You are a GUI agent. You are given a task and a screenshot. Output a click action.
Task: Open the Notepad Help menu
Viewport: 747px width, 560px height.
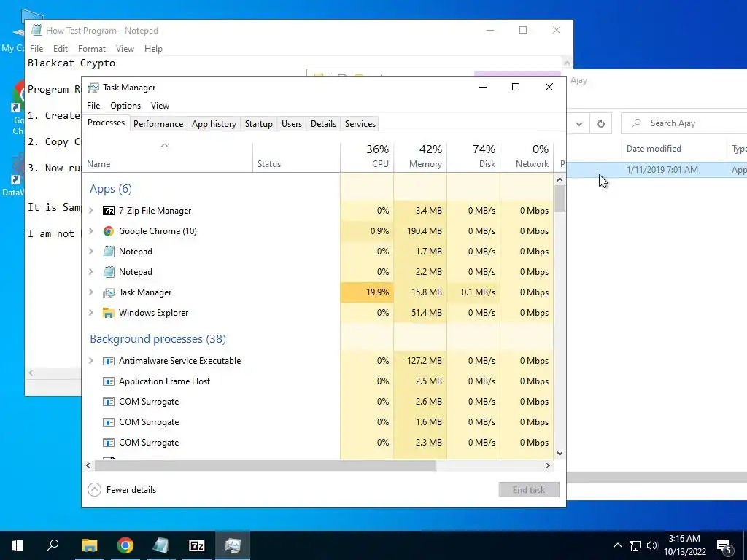(x=153, y=49)
